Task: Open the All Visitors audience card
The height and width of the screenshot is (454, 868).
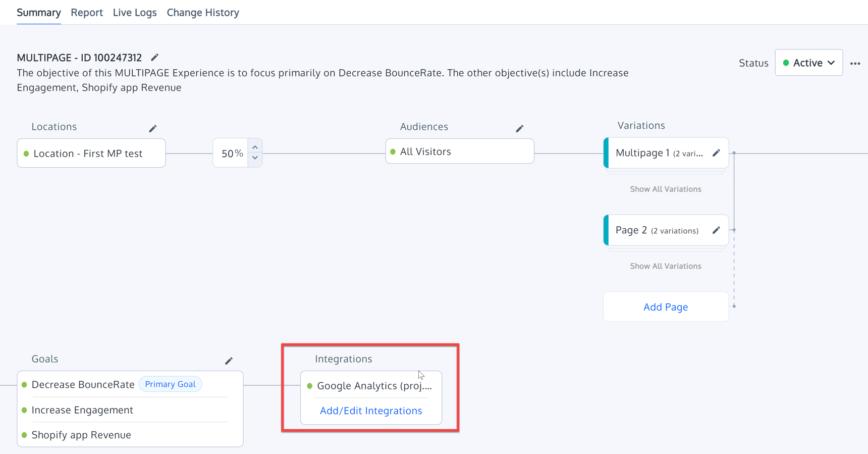Action: pyautogui.click(x=460, y=152)
